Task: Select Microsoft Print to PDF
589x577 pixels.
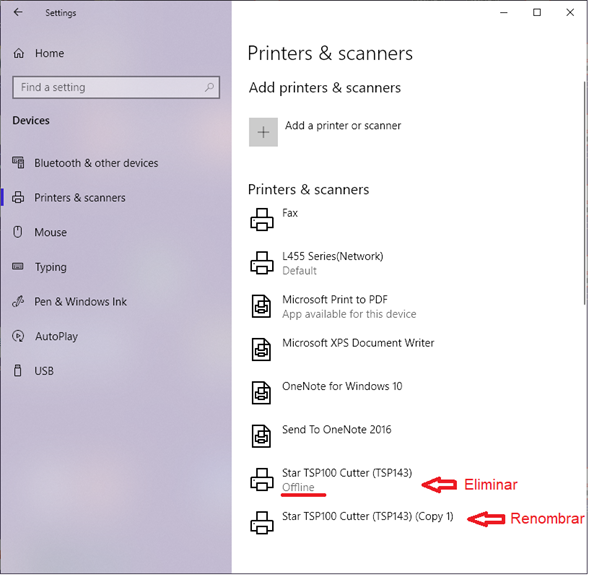Action: 335,299
